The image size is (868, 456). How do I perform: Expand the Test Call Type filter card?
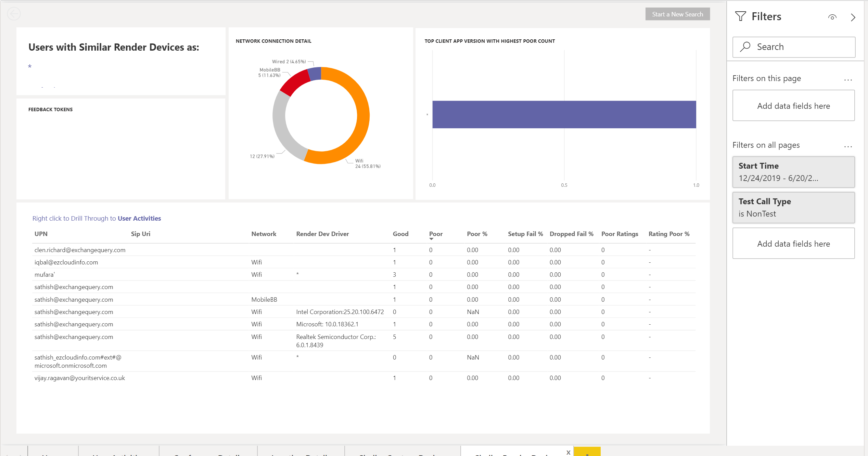click(793, 207)
